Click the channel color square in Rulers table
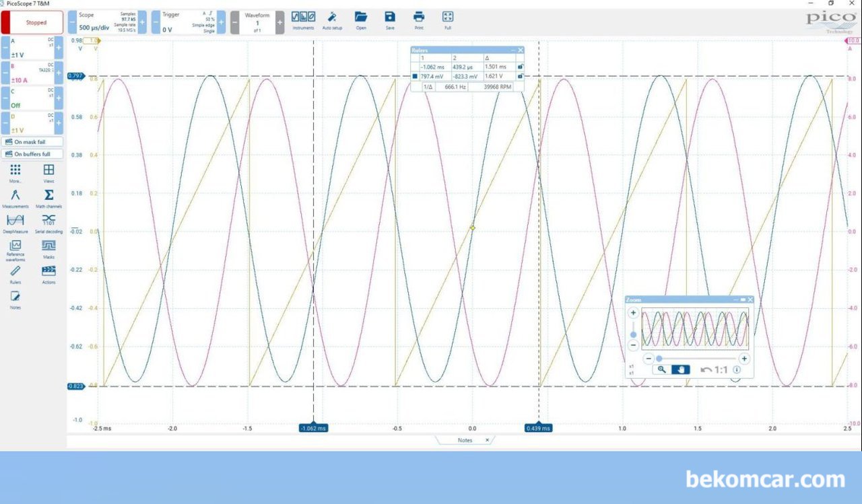Screen dimensions: 862x504 pos(415,77)
